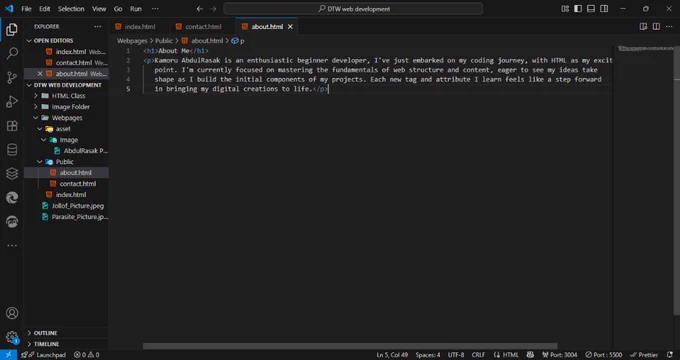Open the Edit menu
Screen dimensions: 680x360
[x=44, y=9]
